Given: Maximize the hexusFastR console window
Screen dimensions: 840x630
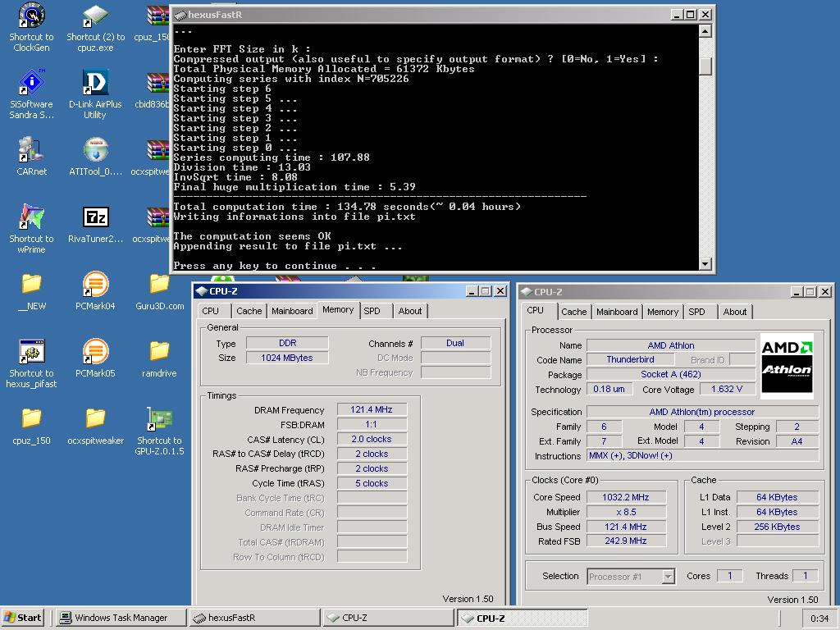Looking at the screenshot, I should [691, 15].
